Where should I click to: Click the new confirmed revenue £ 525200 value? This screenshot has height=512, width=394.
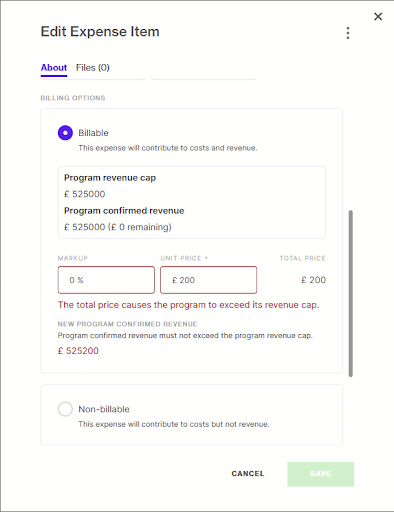78,351
